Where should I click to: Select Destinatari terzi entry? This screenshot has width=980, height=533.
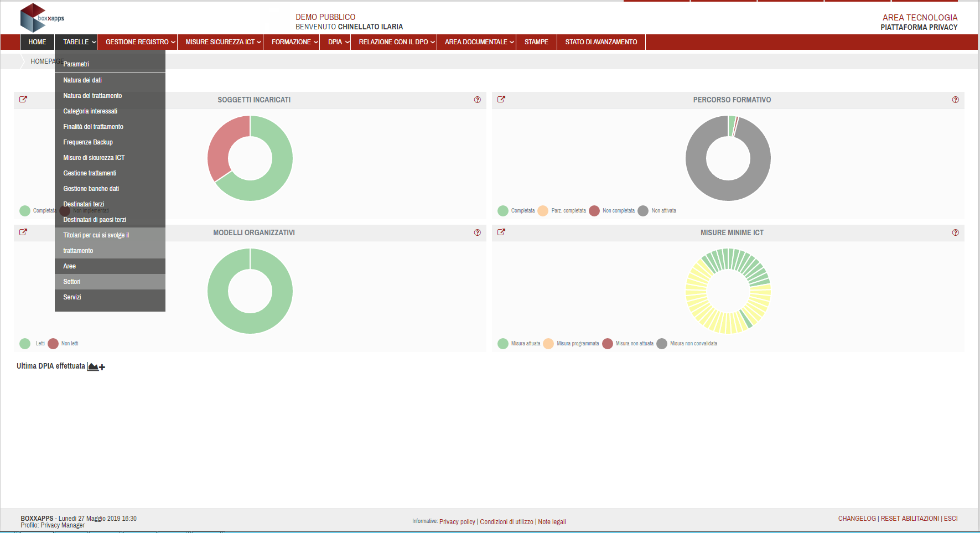click(110, 204)
